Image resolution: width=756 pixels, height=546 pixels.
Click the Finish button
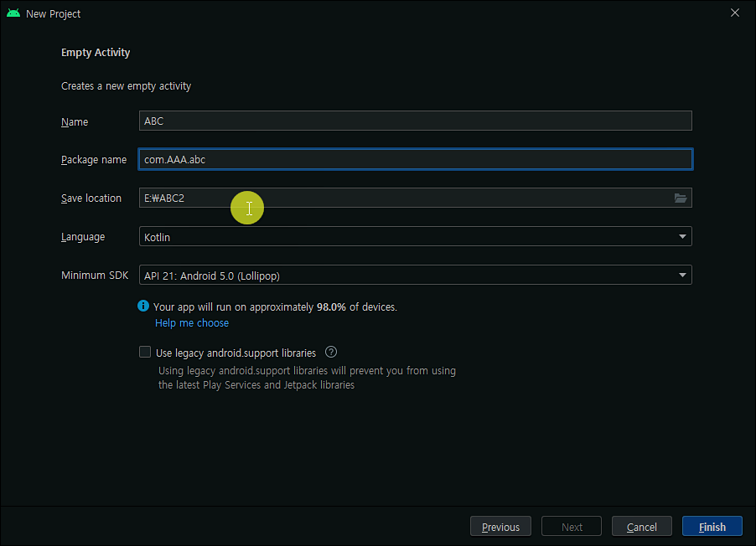pos(712,527)
